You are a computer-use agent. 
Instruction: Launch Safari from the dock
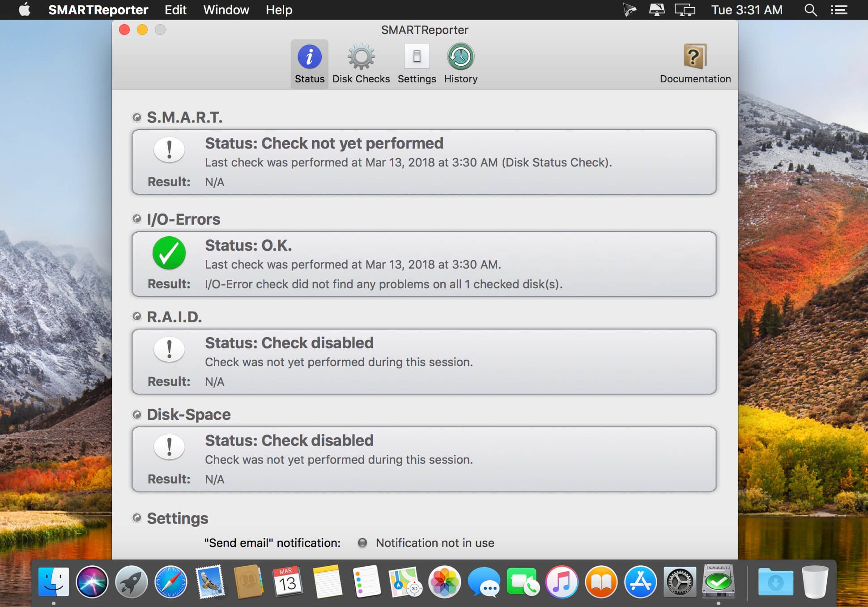coord(171,582)
